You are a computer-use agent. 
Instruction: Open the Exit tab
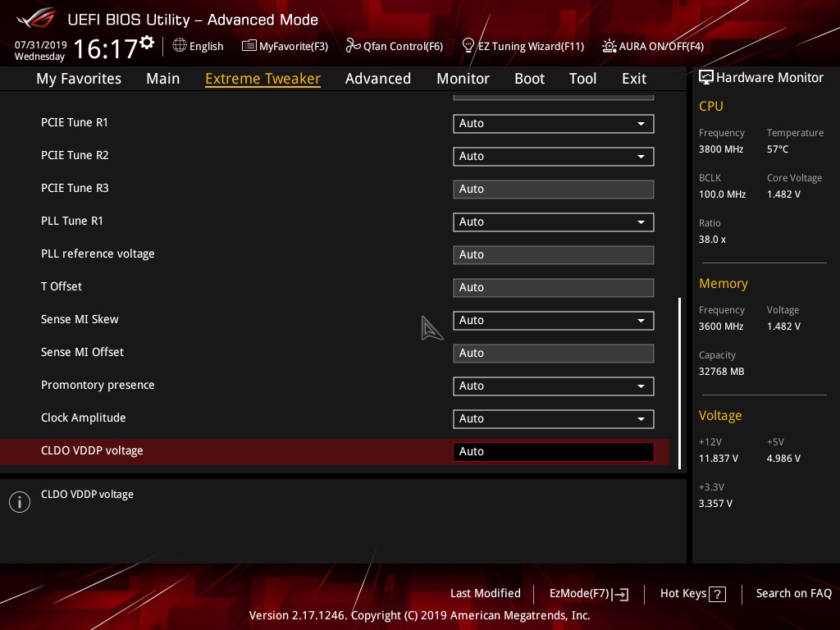coord(634,79)
